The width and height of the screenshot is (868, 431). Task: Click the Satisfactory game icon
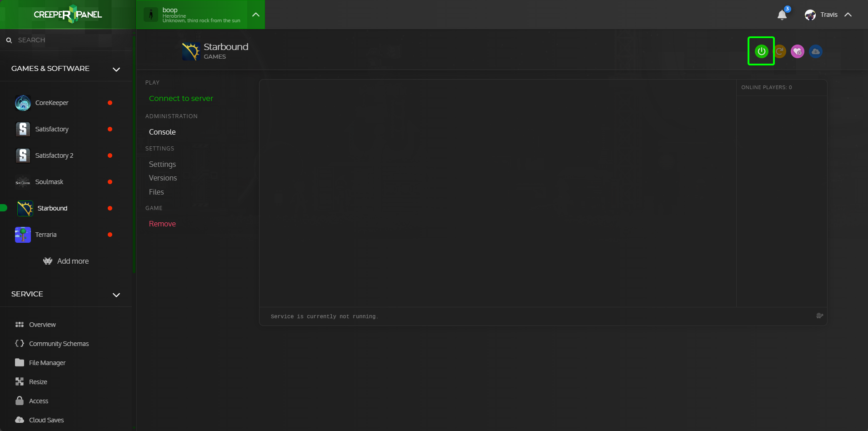tap(23, 129)
